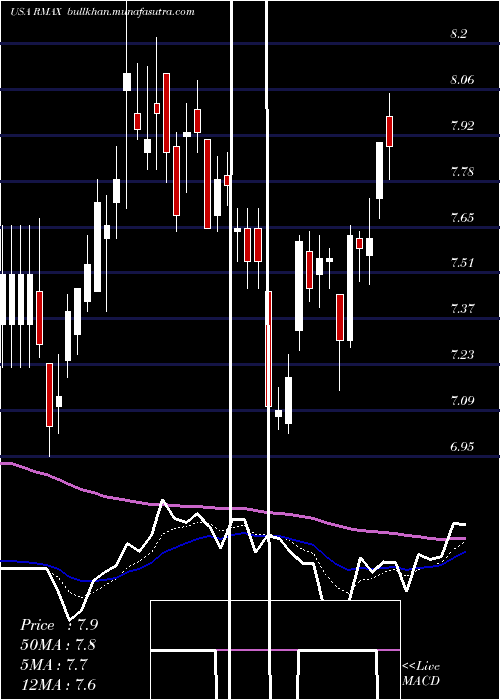This screenshot has height=700, width=500.
Task: Click the 7.37 price axis label
Action: tap(462, 308)
